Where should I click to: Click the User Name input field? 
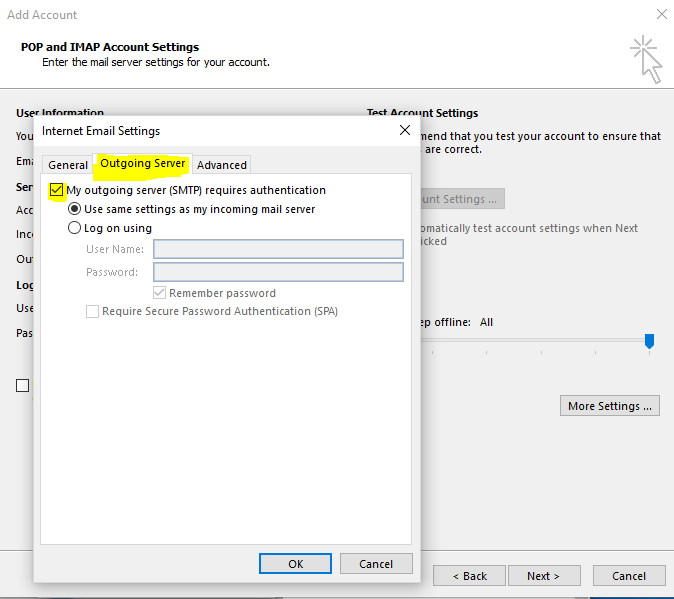[278, 249]
